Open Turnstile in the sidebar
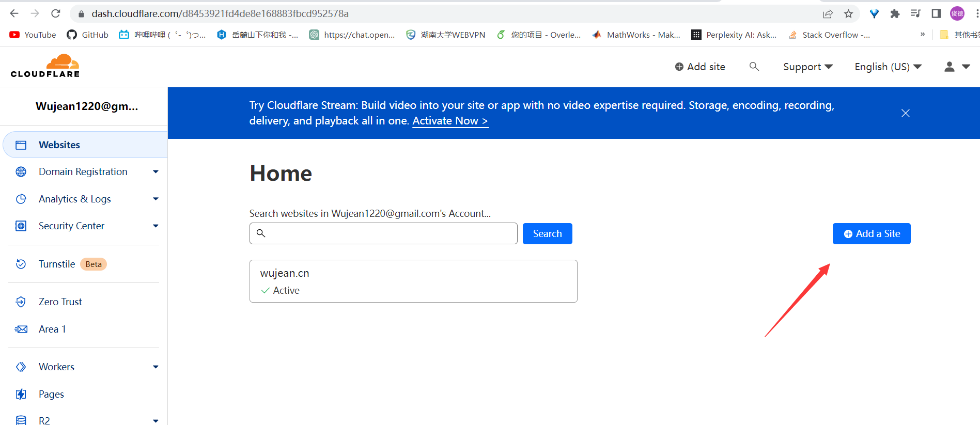Viewport: 980px width, 425px height. (x=57, y=264)
